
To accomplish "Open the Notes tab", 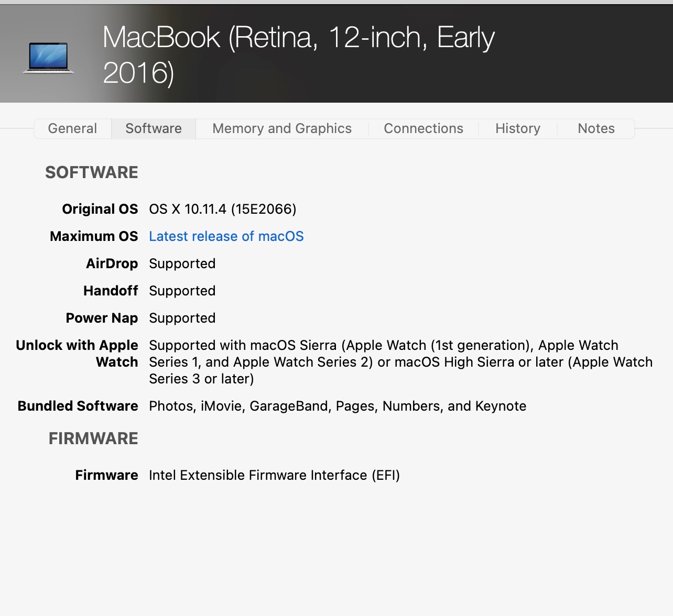I will click(596, 128).
